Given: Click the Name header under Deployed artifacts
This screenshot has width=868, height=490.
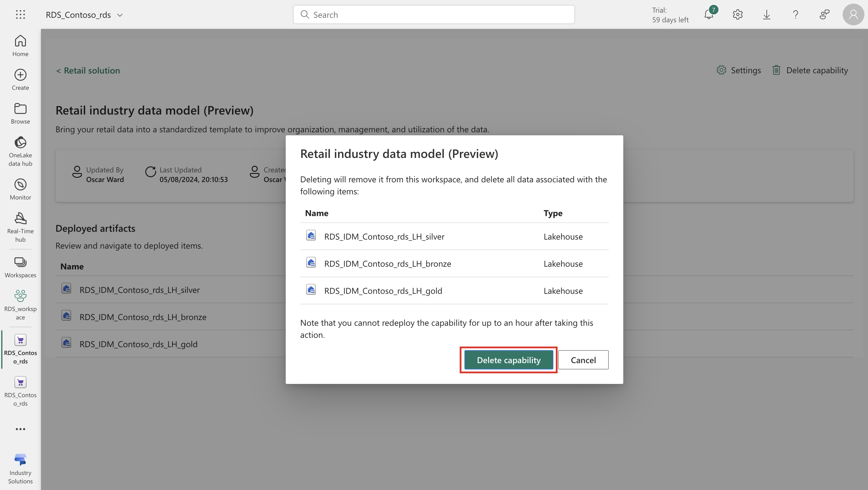Looking at the screenshot, I should click(72, 267).
